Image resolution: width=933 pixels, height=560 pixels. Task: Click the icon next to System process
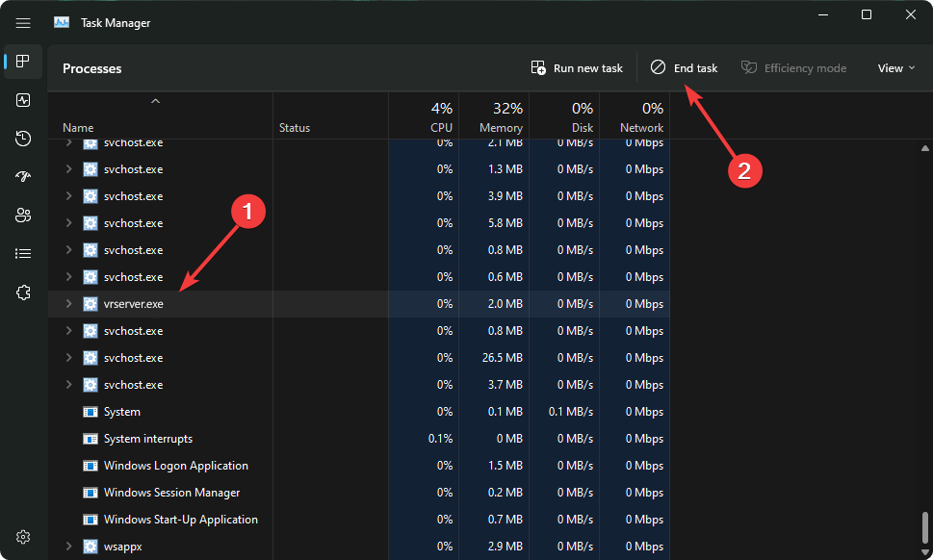click(90, 412)
